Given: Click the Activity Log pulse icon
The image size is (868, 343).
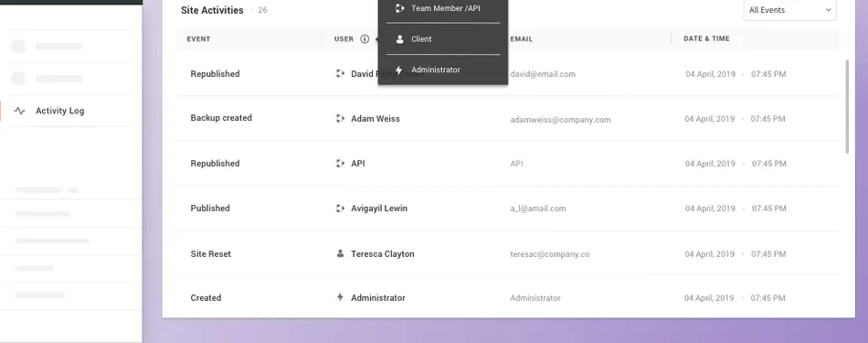Looking at the screenshot, I should (19, 111).
